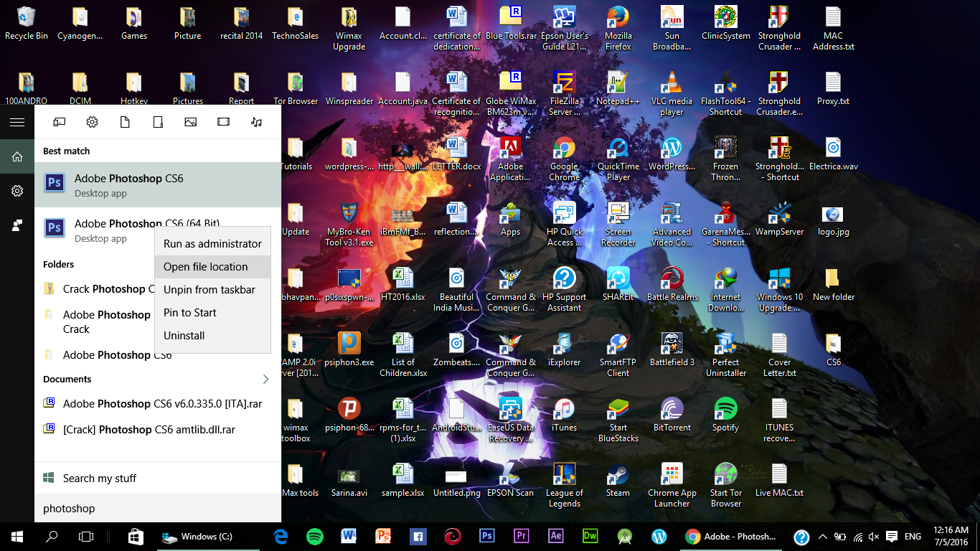Screen dimensions: 980x551
Task: Open the hamburger menu in search panel
Action: (x=17, y=122)
